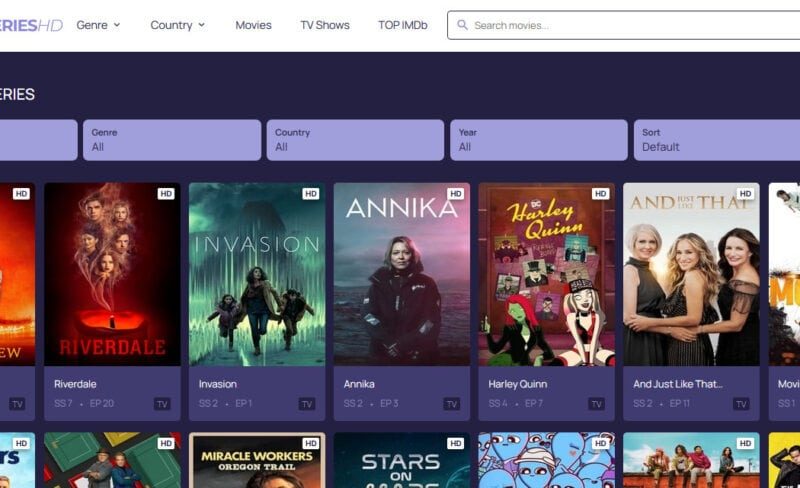The height and width of the screenshot is (488, 800).
Task: Click the HD badge on the Annika poster
Action: click(456, 193)
